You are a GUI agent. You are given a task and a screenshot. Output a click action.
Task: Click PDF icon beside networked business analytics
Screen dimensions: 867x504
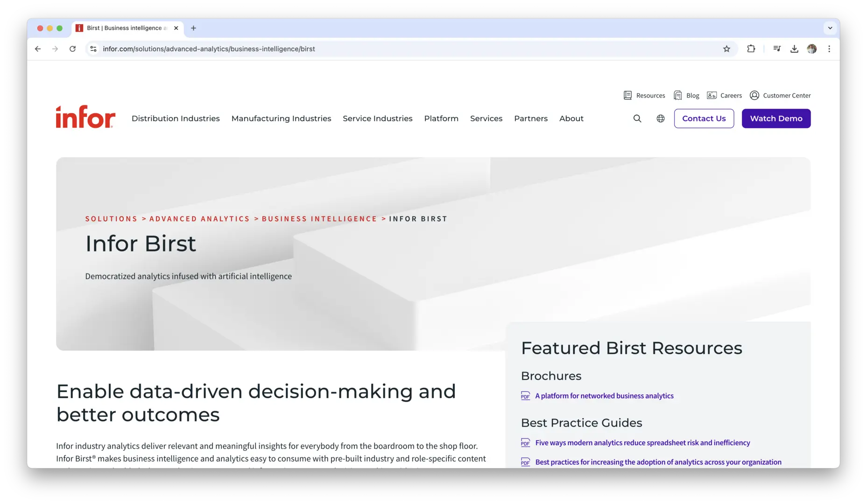(525, 396)
